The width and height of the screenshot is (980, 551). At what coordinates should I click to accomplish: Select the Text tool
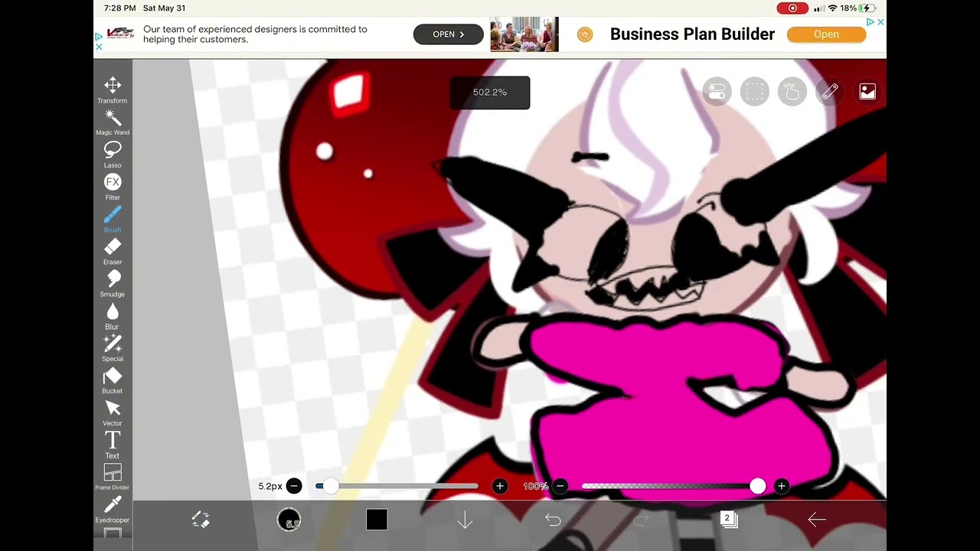[x=113, y=445]
